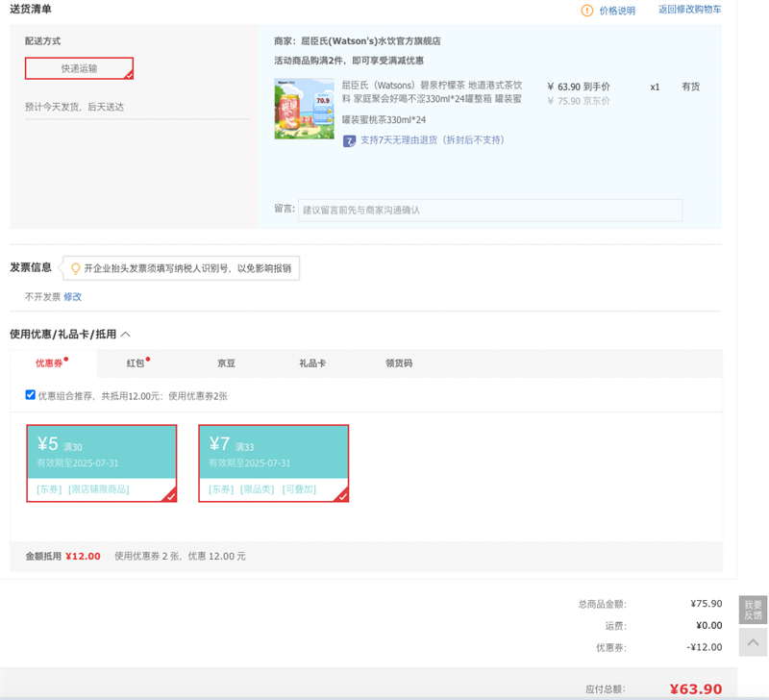Screen dimensions: 769x700
Task: Click the 7-day return policy badge icon
Action: coord(350,140)
